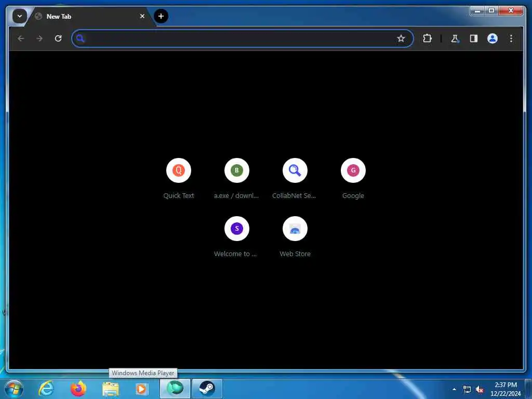Click the Show desktop strip
Image resolution: width=532 pixels, height=399 pixels.
coord(528,389)
